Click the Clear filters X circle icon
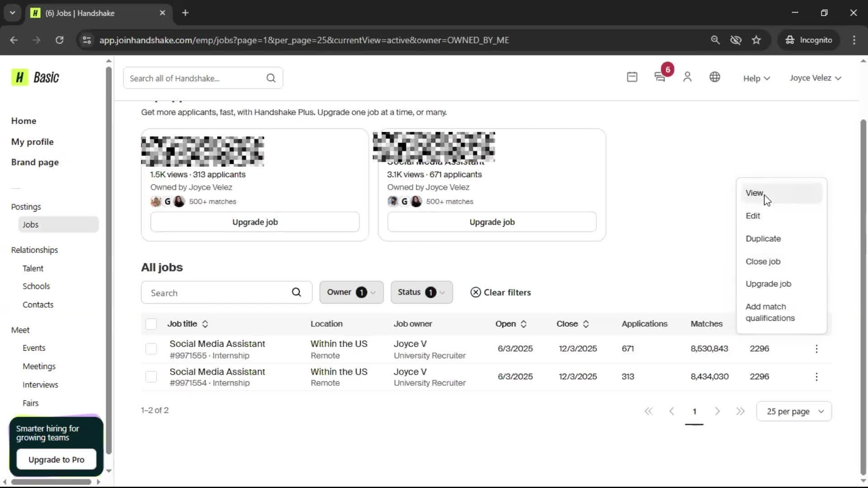 [476, 292]
